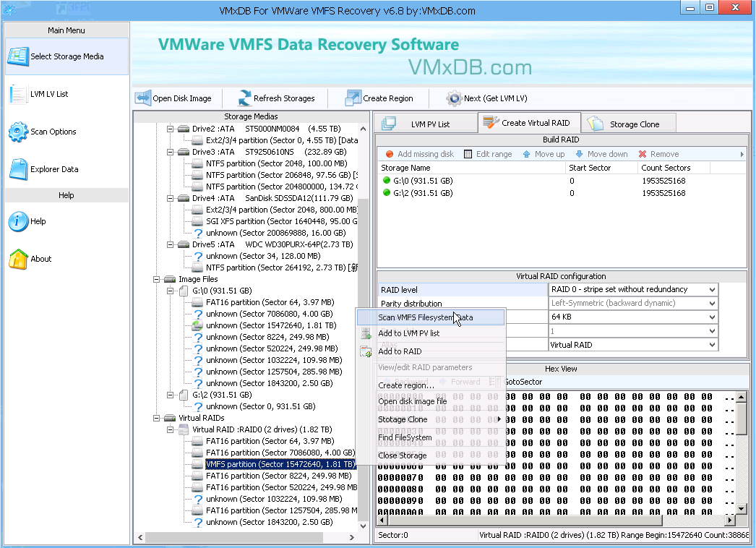Click Next (Get LVM LV) button
756x548 pixels.
tap(487, 98)
